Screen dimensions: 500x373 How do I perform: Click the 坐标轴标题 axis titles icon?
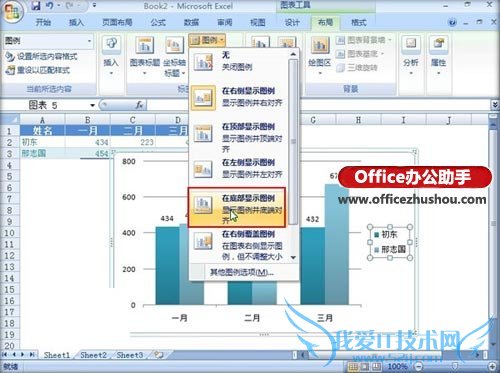(174, 45)
